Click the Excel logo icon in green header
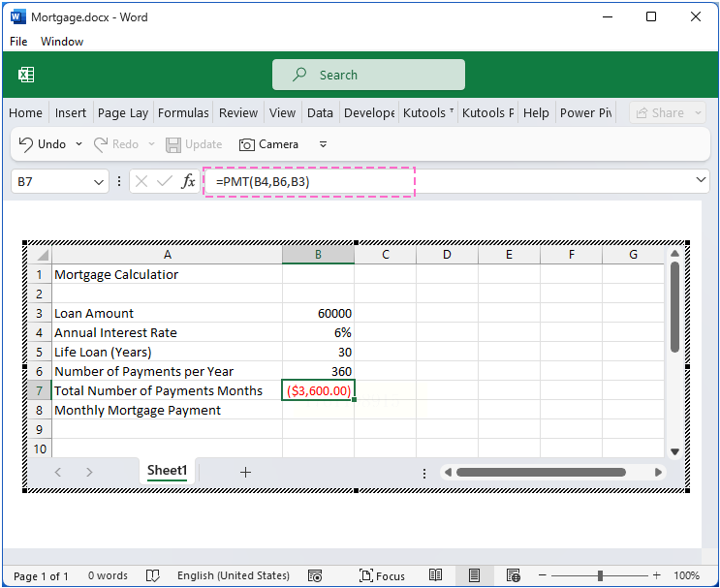Screen dimensions: 720x588 26,75
